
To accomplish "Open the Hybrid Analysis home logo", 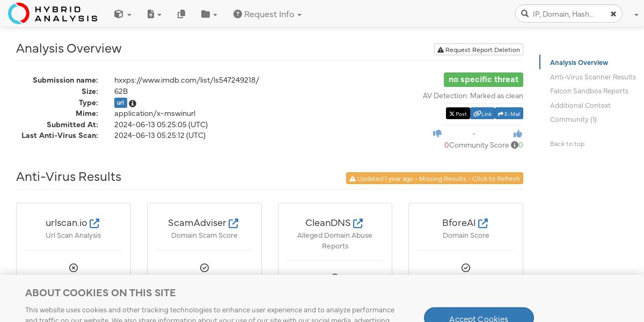I will point(53,13).
